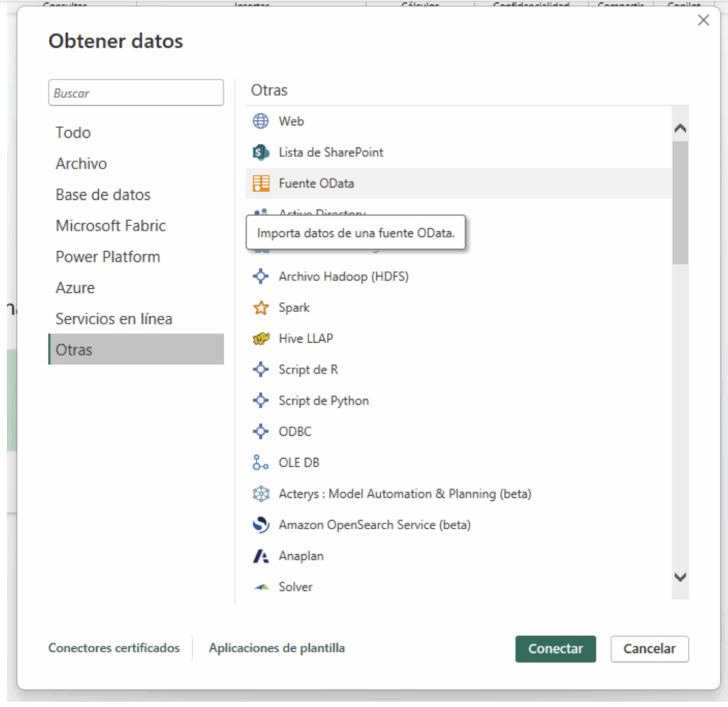728x707 pixels.
Task: Click the Amazon OpenSearch Service icon
Action: [261, 525]
